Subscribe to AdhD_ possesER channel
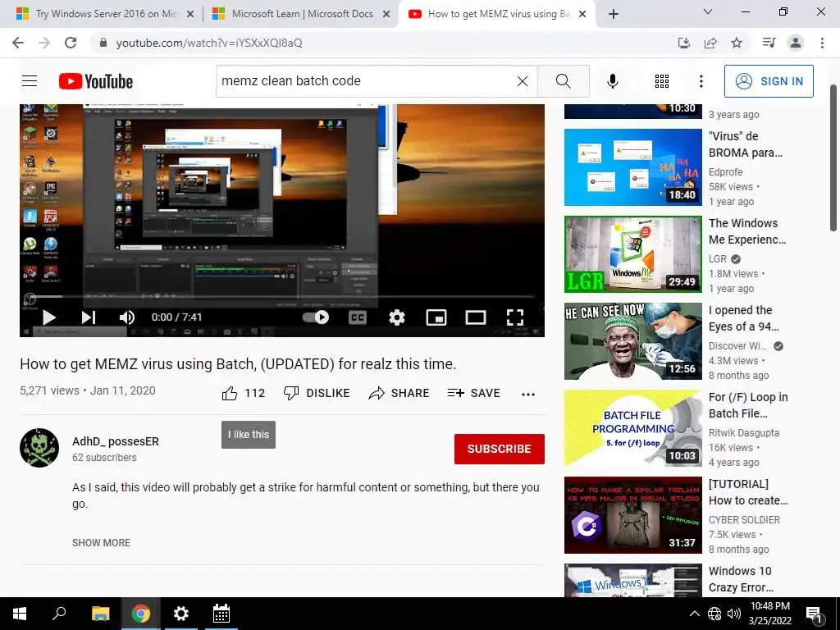The width and height of the screenshot is (840, 630). pyautogui.click(x=500, y=449)
